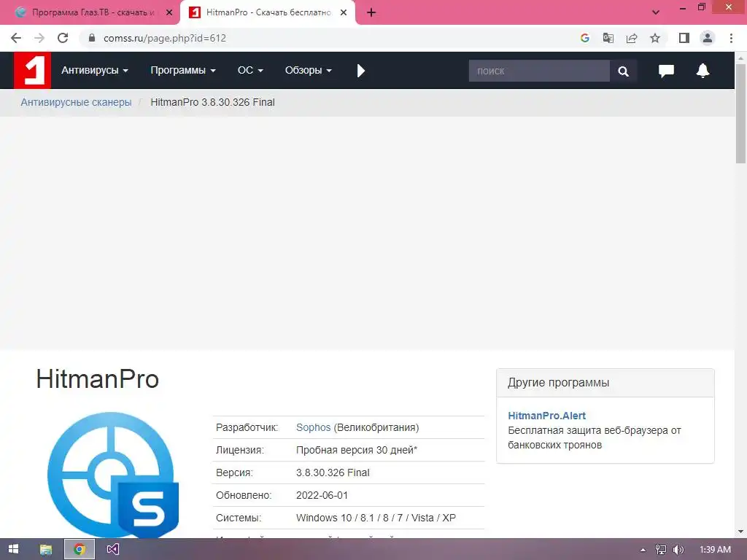Bookmark this page with star
Viewport: 747px width, 560px height.
[x=655, y=38]
